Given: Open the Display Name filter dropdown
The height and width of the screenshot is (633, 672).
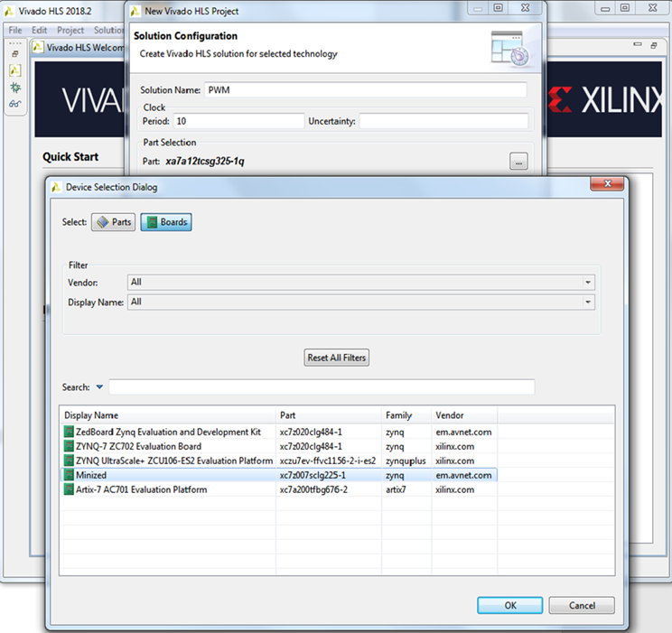Looking at the screenshot, I should (587, 302).
